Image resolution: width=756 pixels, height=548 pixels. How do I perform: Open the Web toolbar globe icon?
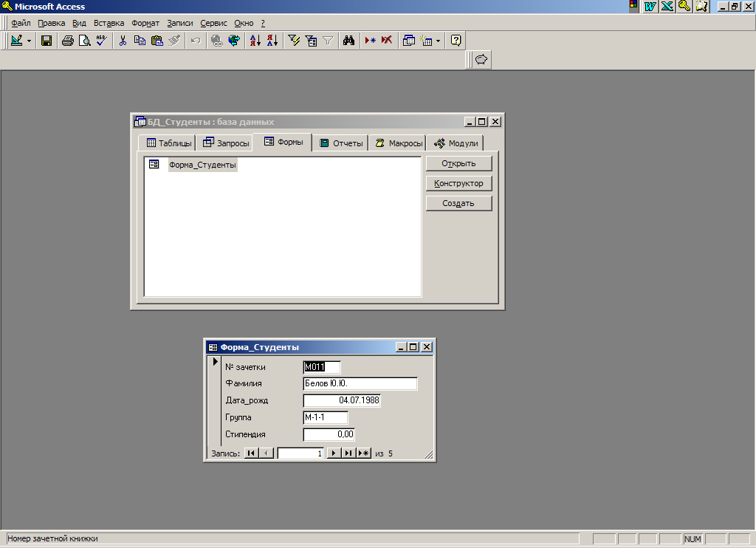pos(234,41)
